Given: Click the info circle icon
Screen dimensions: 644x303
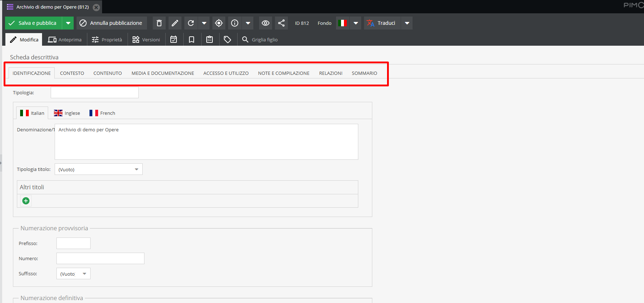Looking at the screenshot, I should tap(235, 23).
